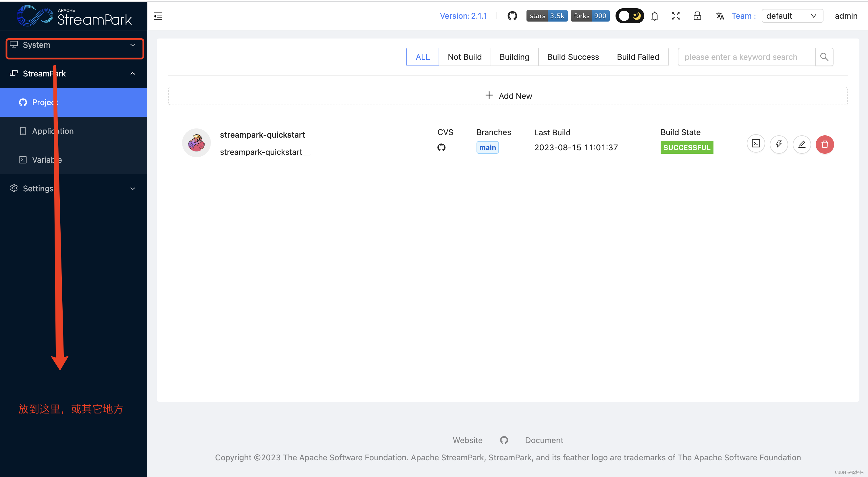Edit the streampark-quickstart project
868x477 pixels.
pyautogui.click(x=802, y=144)
